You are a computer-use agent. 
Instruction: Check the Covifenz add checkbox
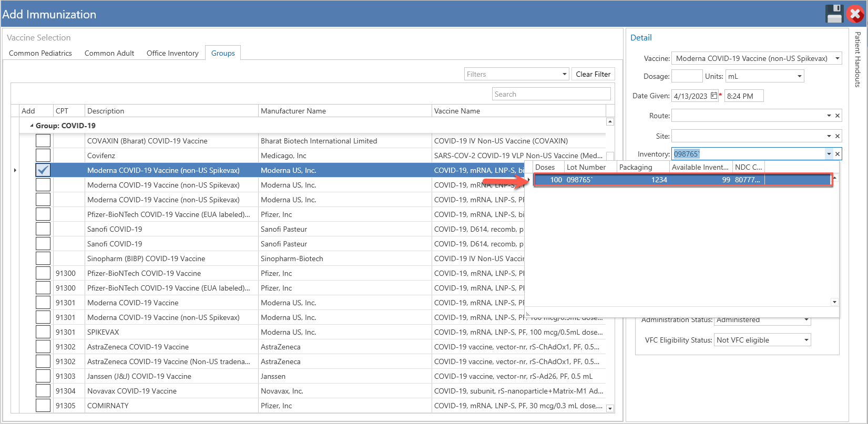coord(43,156)
